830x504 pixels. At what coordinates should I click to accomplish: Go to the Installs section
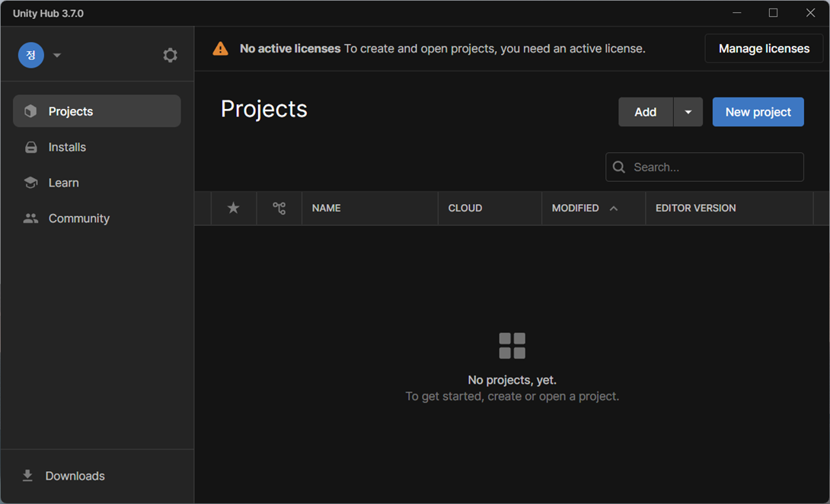(97, 147)
